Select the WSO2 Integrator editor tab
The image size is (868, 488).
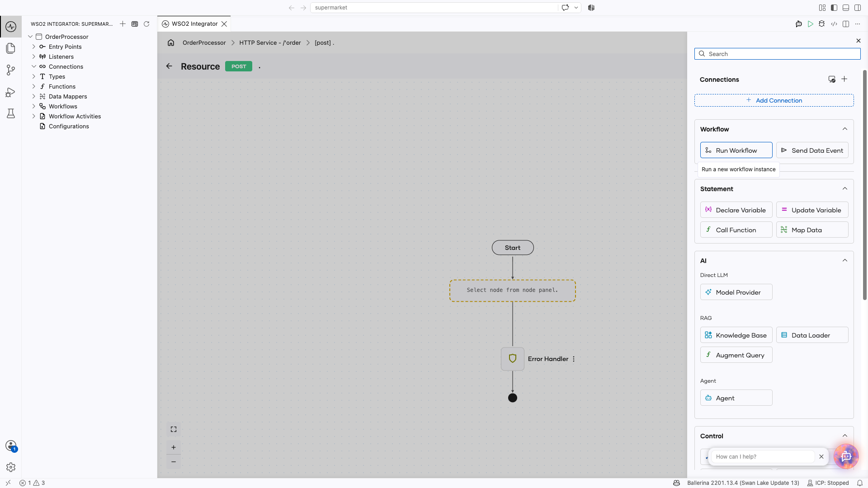[x=194, y=24]
